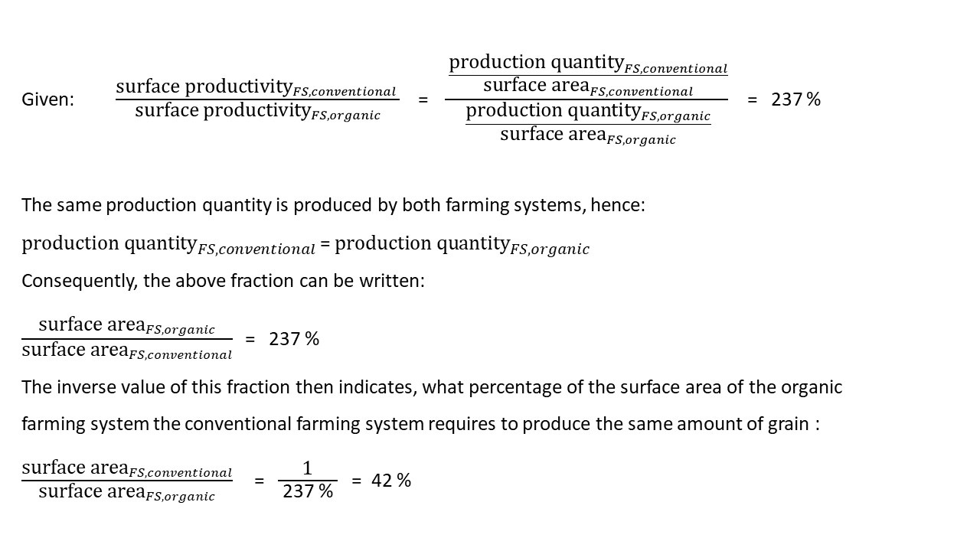Select the production quantity conventional term in top fraction
Screen dimensions: 980x551
pyautogui.click(x=587, y=64)
